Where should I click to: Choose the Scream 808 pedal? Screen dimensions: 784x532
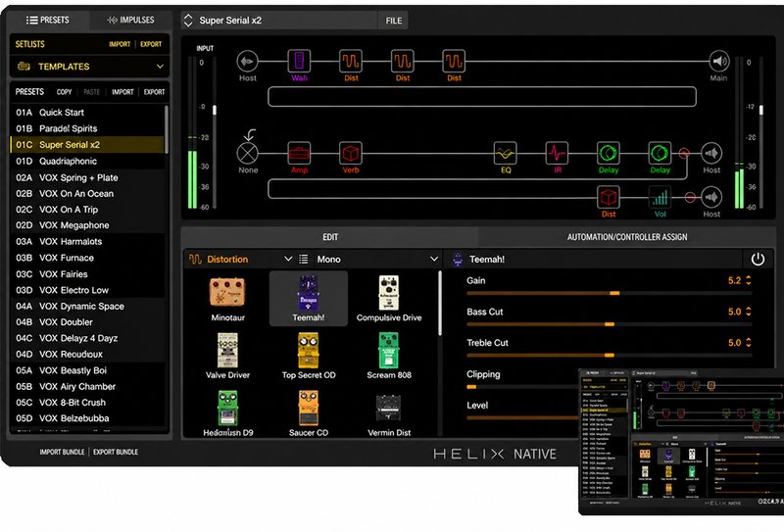(389, 356)
